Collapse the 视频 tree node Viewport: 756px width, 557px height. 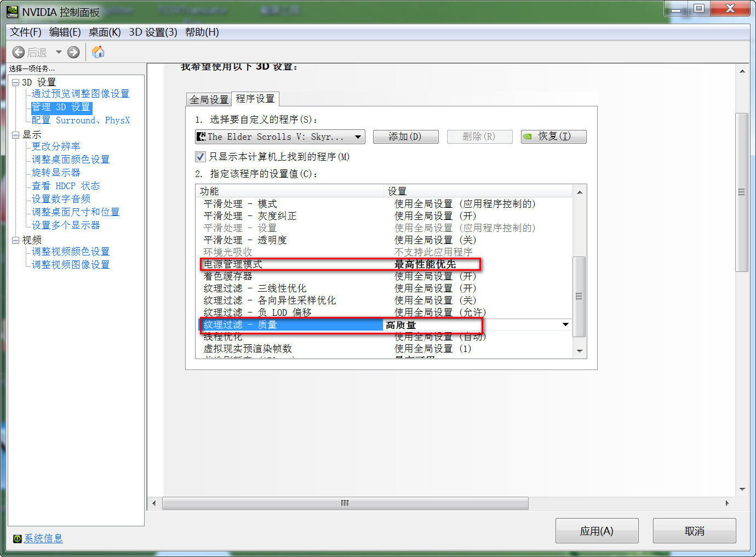tap(16, 240)
